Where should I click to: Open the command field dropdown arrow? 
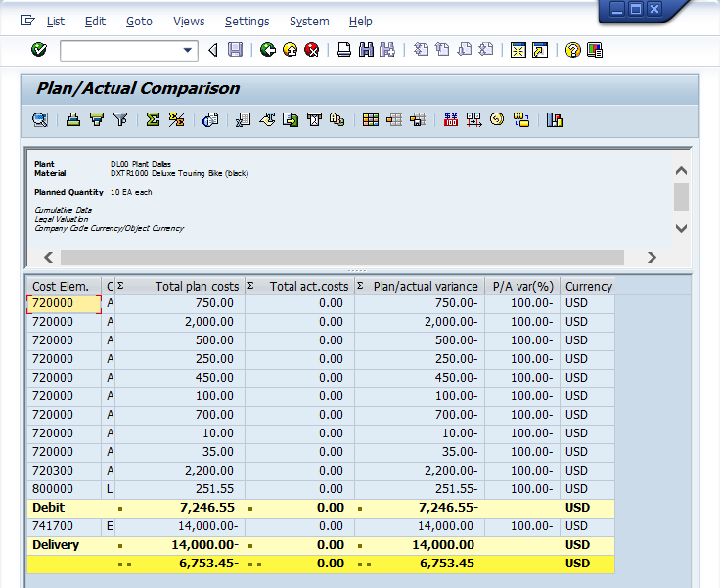188,50
